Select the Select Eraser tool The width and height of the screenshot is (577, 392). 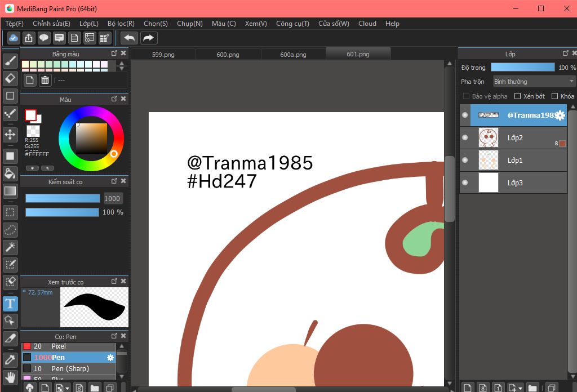coord(10,282)
